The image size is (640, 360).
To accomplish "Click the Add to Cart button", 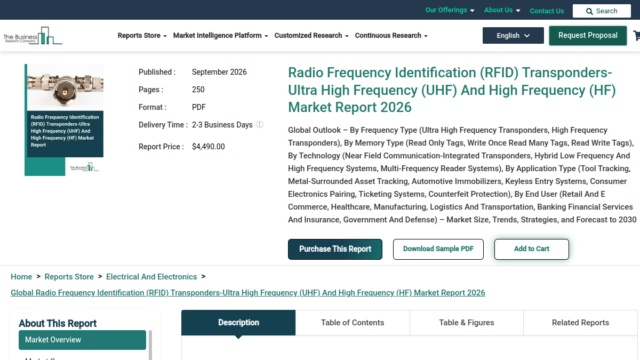I will (x=531, y=249).
